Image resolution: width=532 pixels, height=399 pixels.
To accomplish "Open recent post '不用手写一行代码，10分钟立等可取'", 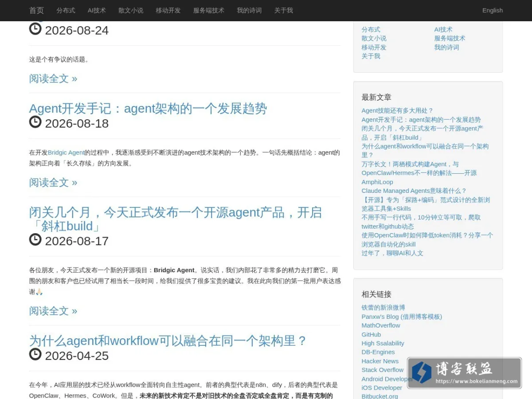I will tap(421, 222).
